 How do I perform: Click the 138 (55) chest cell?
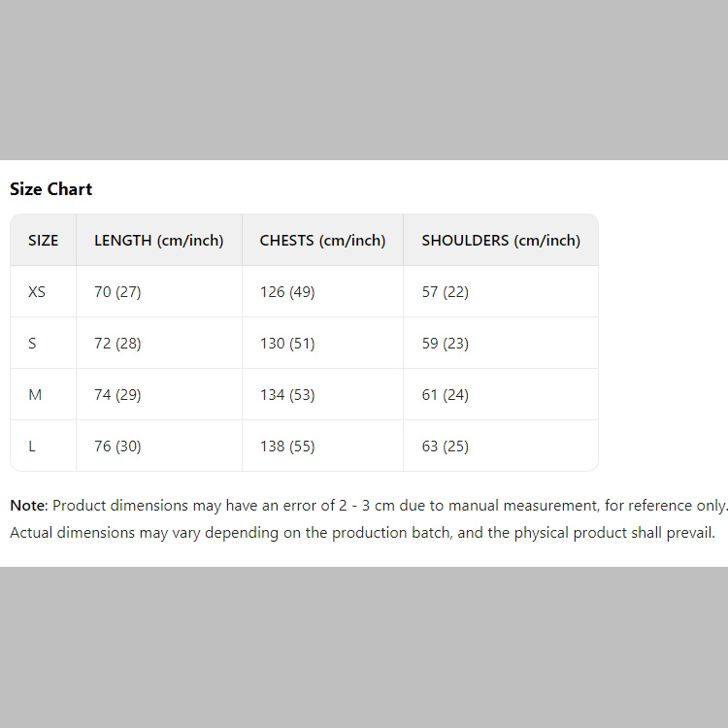pos(287,447)
